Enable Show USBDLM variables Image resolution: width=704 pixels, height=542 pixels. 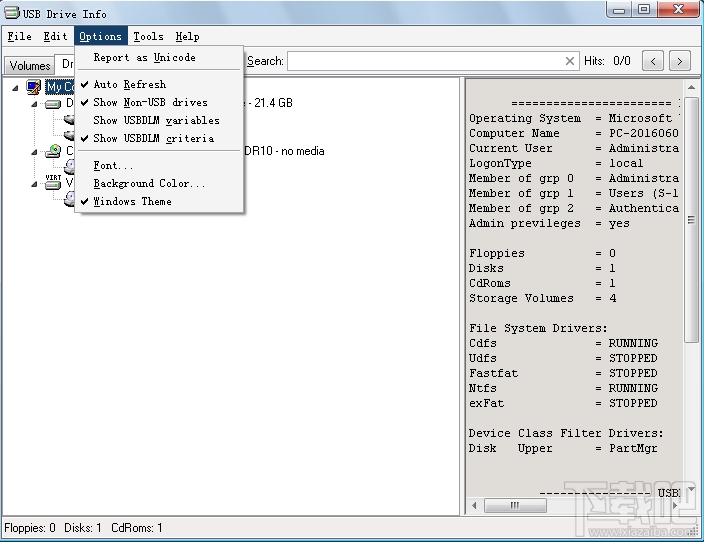point(160,120)
